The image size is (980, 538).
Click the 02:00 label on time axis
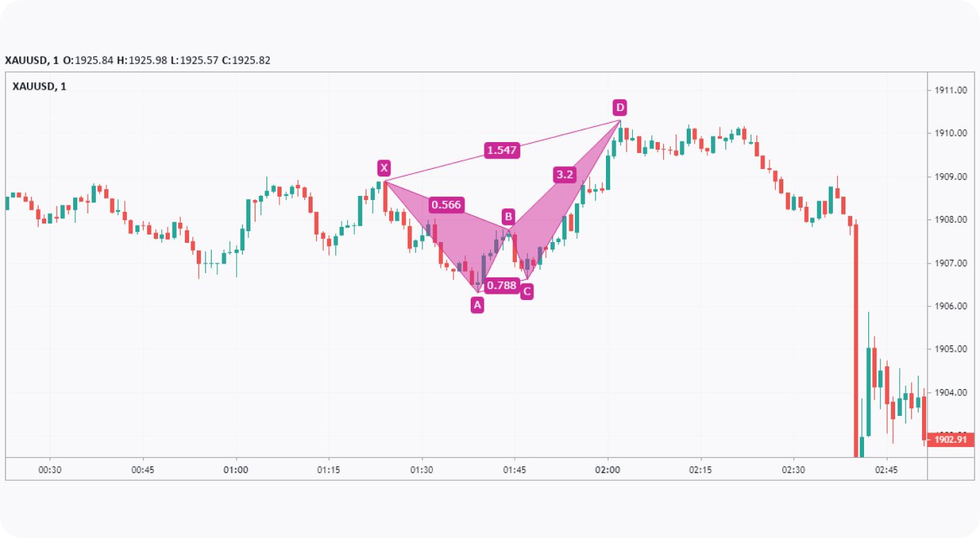click(607, 470)
